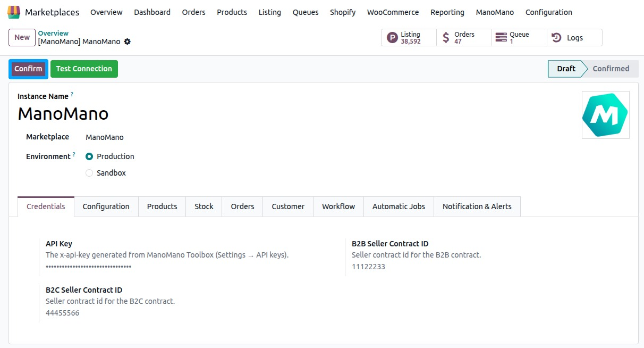Screen dimensions: 644x348
Task: Open the Shopify menu
Action: click(343, 12)
